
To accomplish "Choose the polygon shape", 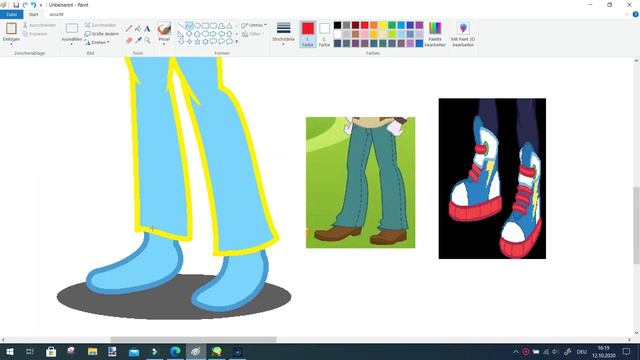I will coord(221,26).
